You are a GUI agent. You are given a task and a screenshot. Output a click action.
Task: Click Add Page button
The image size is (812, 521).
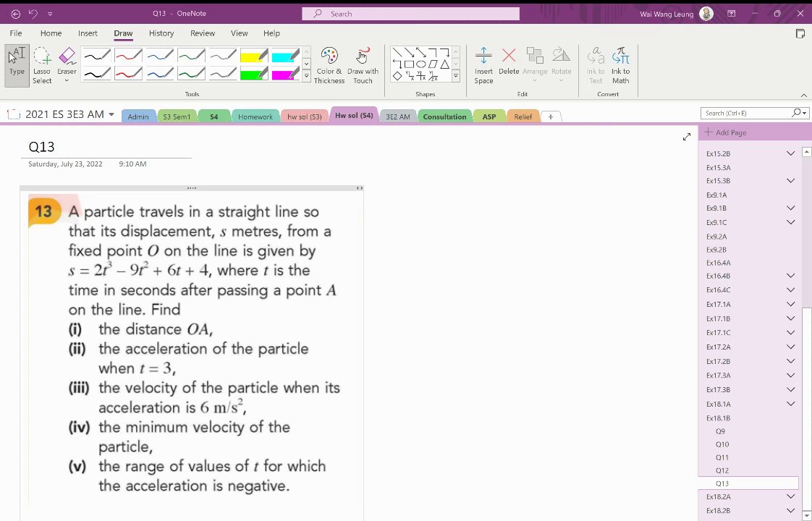(x=725, y=132)
